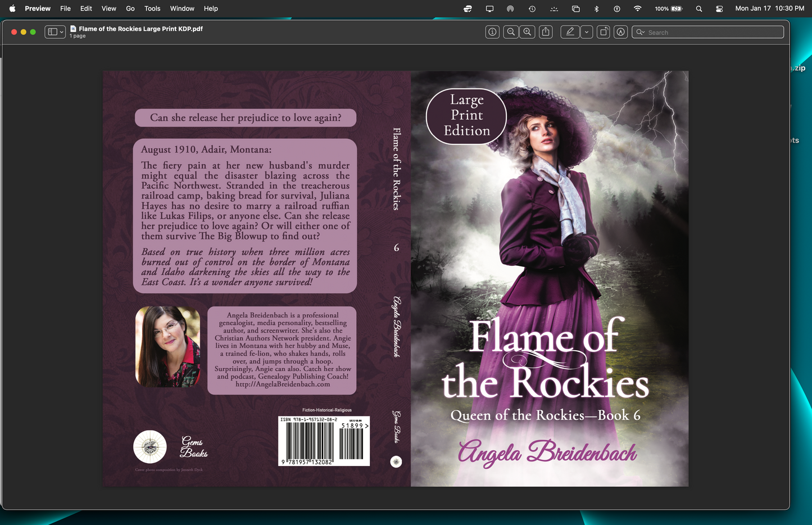Open Control Center in menu bar

[x=719, y=8]
